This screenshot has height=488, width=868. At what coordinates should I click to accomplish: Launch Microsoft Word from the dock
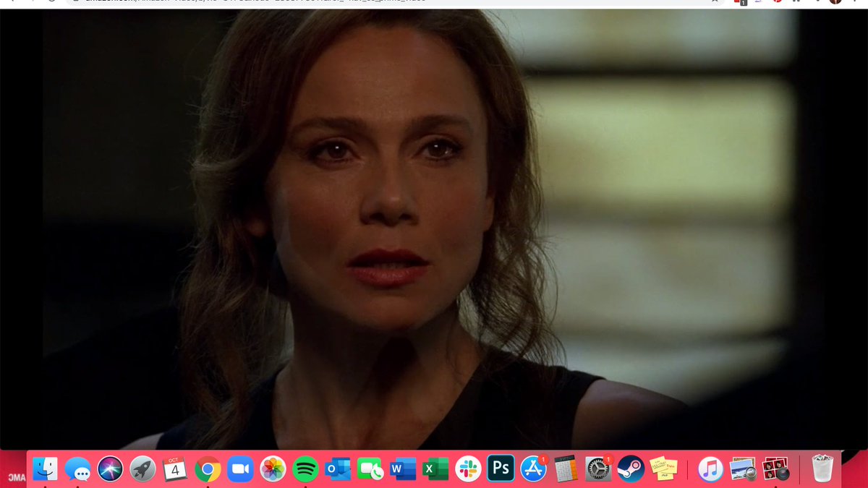(403, 469)
